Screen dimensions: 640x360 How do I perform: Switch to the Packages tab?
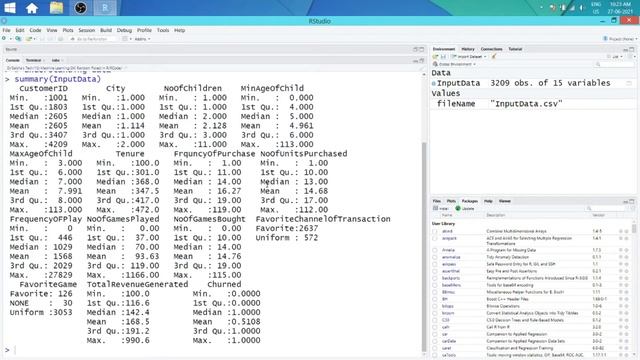click(469, 201)
